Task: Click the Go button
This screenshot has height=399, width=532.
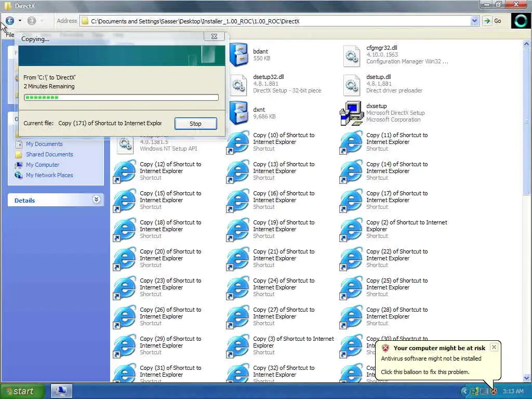Action: 493,21
